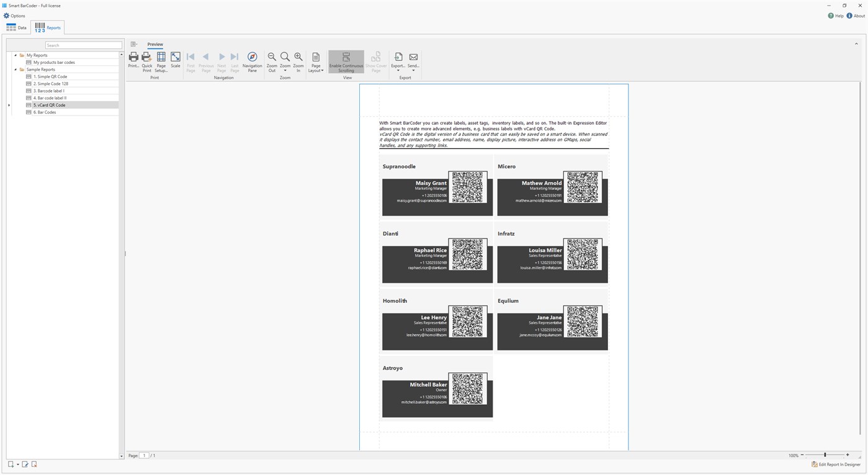Viewport: 868px width, 475px height.
Task: Click the add new report icon
Action: [9, 464]
